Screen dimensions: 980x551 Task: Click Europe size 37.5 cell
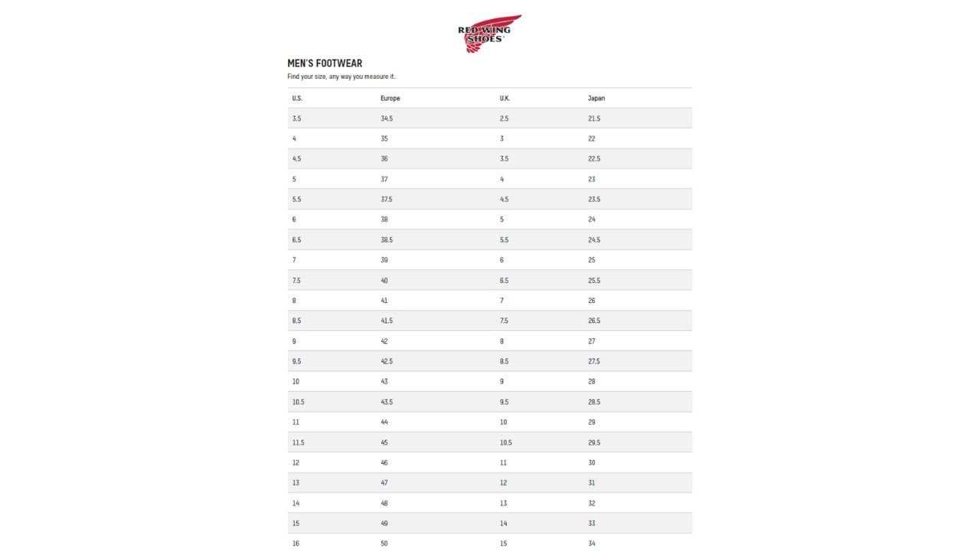click(x=387, y=199)
